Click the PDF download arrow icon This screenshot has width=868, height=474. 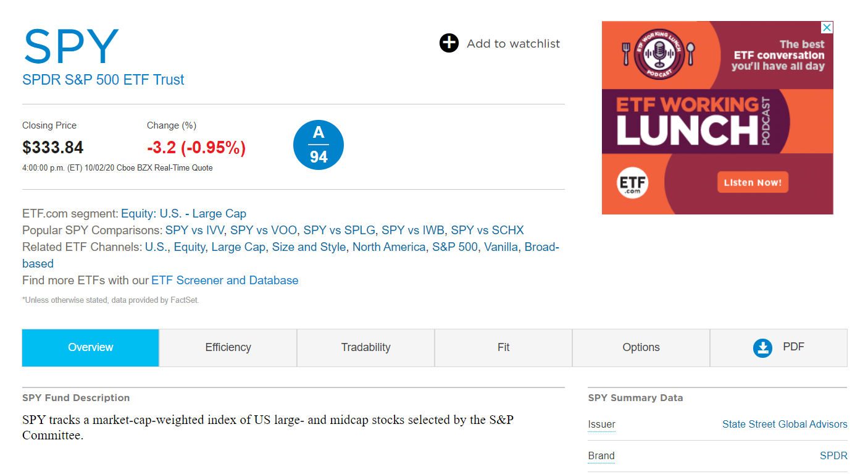763,348
